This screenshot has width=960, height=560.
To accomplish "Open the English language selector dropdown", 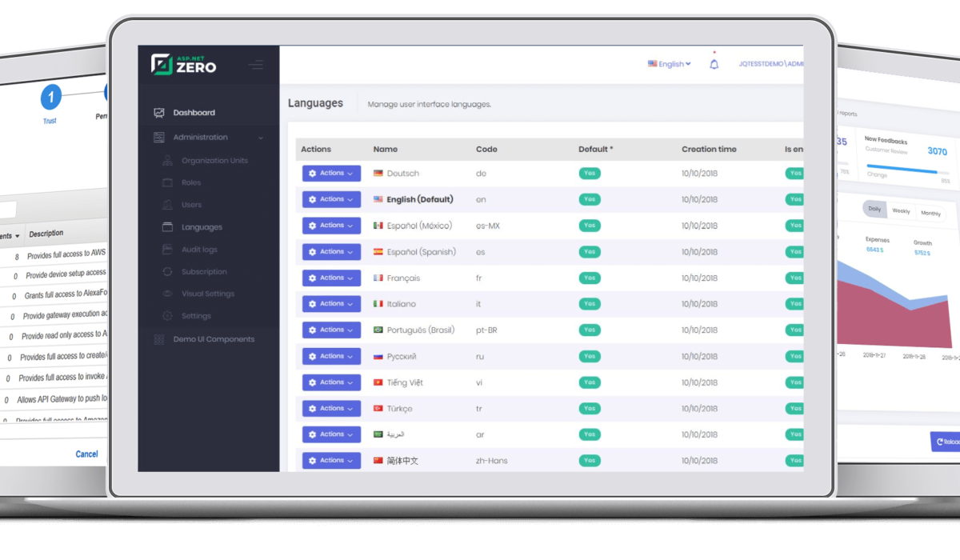I will click(670, 64).
